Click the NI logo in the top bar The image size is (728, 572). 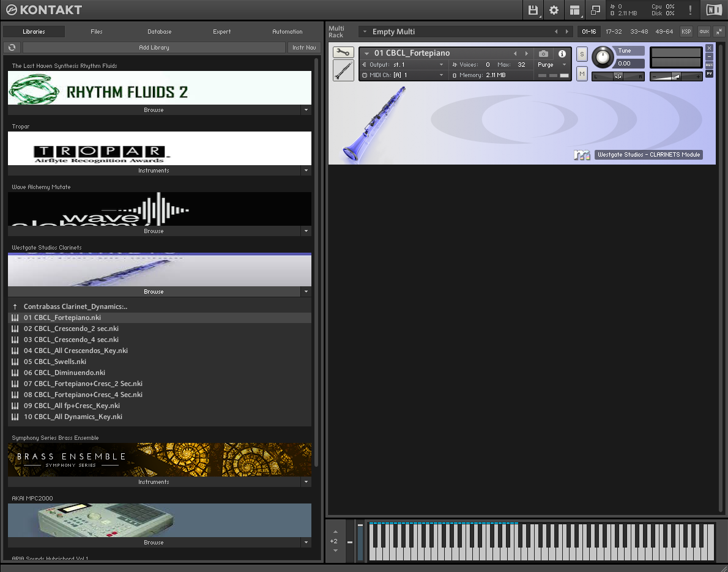click(x=714, y=10)
